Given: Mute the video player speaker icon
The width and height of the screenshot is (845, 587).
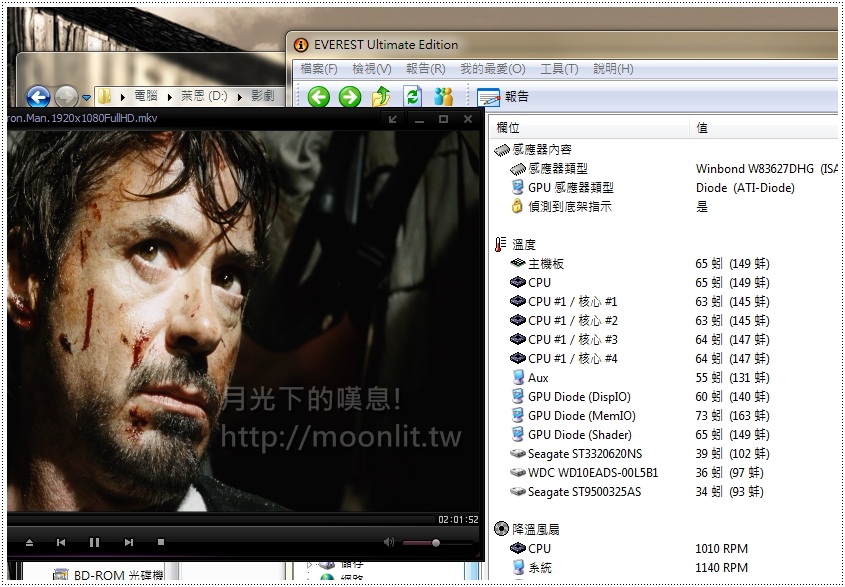Looking at the screenshot, I should pyautogui.click(x=388, y=542).
